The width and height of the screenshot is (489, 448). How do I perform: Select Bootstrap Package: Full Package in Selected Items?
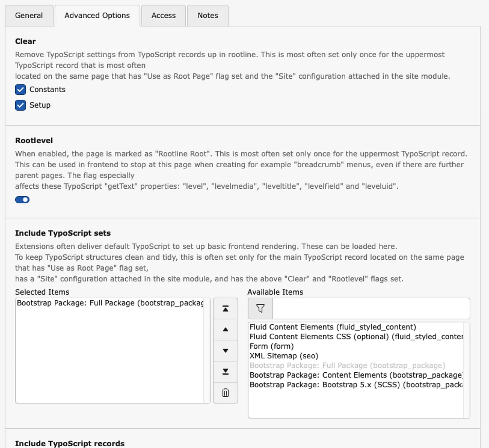[x=110, y=303]
